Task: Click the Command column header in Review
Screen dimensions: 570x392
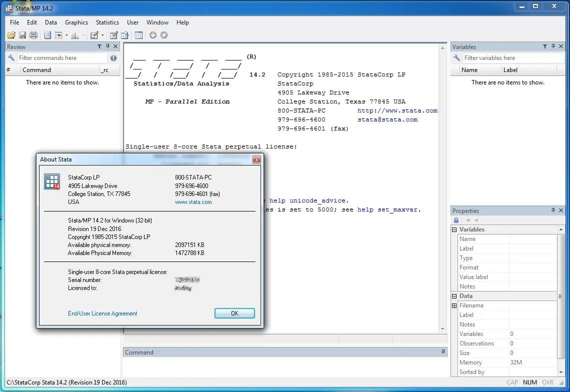Action: pyautogui.click(x=60, y=70)
